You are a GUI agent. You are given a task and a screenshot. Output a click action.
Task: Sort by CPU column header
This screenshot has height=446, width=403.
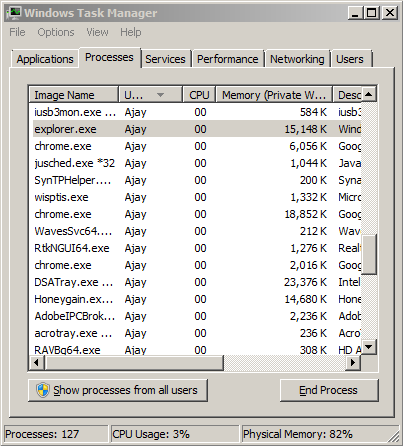(199, 95)
